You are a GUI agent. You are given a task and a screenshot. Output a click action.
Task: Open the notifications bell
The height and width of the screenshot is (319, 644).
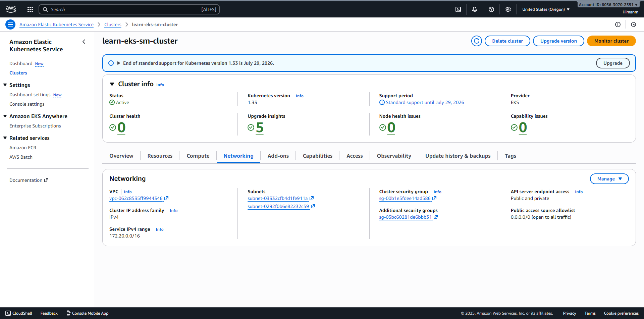(x=475, y=9)
